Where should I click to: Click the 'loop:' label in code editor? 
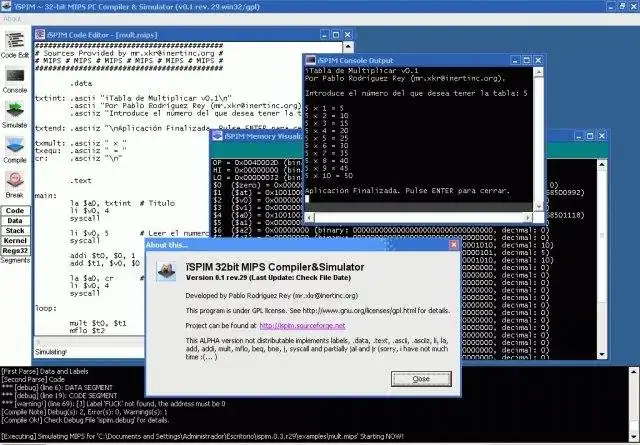tap(46, 308)
